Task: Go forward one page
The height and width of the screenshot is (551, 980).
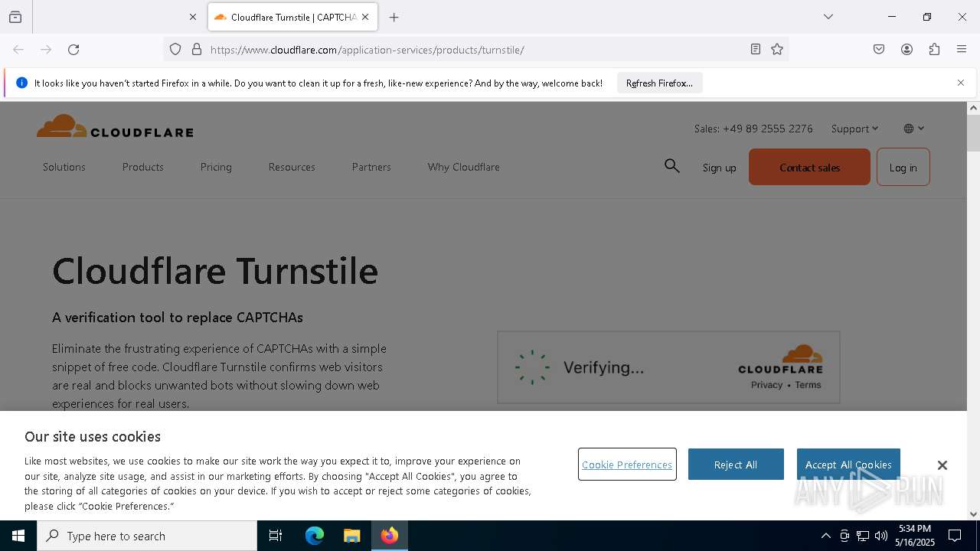Action: (46, 50)
